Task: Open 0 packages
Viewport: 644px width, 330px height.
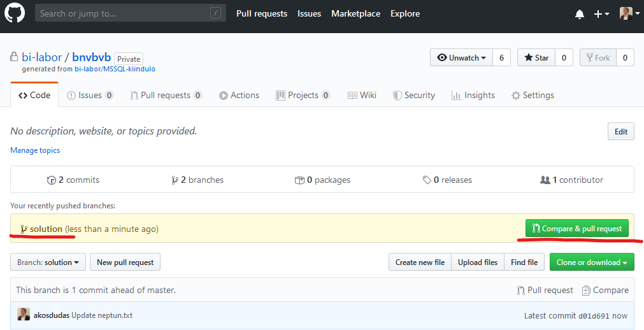Action: point(322,180)
